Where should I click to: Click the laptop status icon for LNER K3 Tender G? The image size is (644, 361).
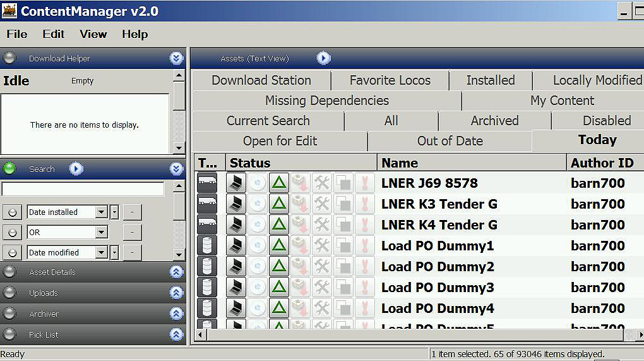pyautogui.click(x=236, y=204)
